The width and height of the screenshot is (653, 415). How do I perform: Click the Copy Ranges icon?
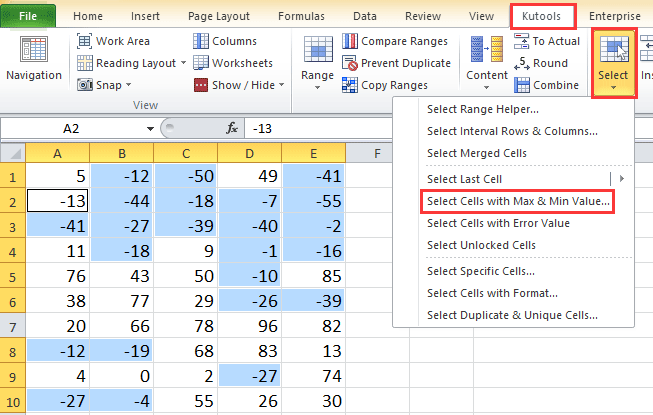(x=350, y=85)
